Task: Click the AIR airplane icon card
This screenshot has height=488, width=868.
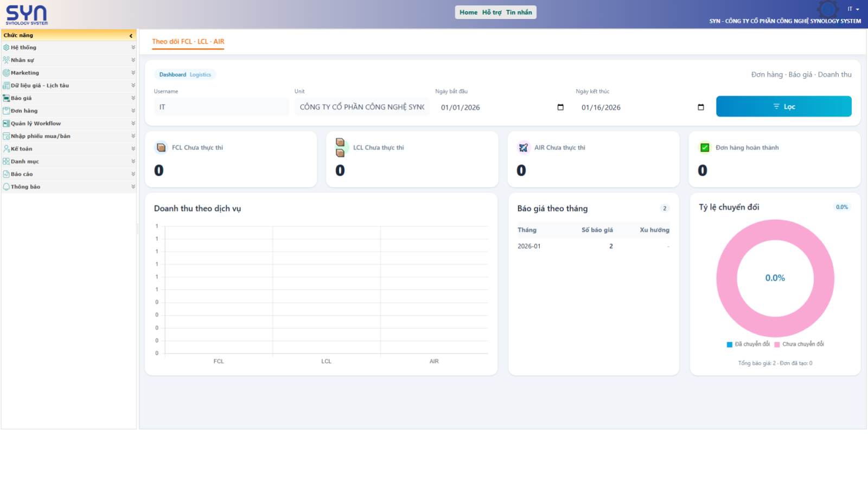Action: [x=523, y=147]
